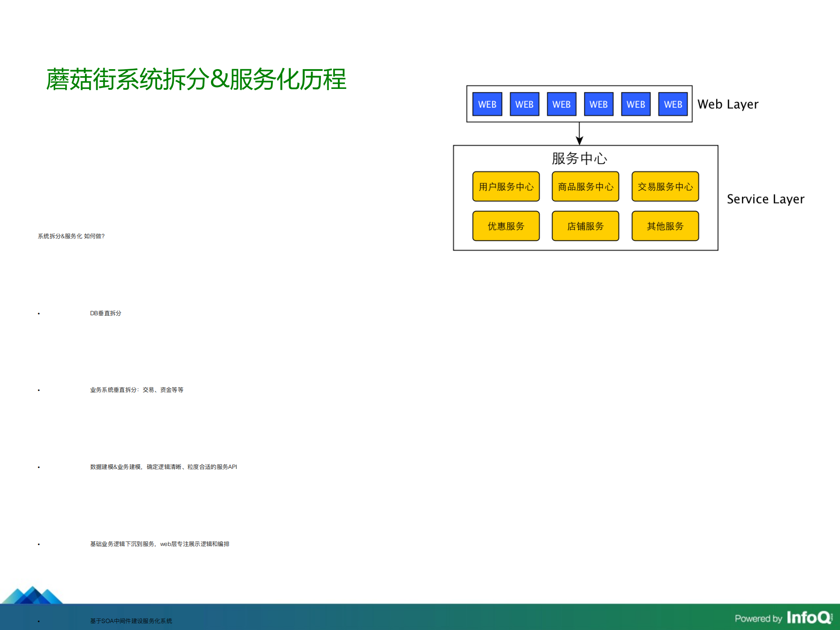
Task: Select the 店铺服务 box
Action: 585,226
